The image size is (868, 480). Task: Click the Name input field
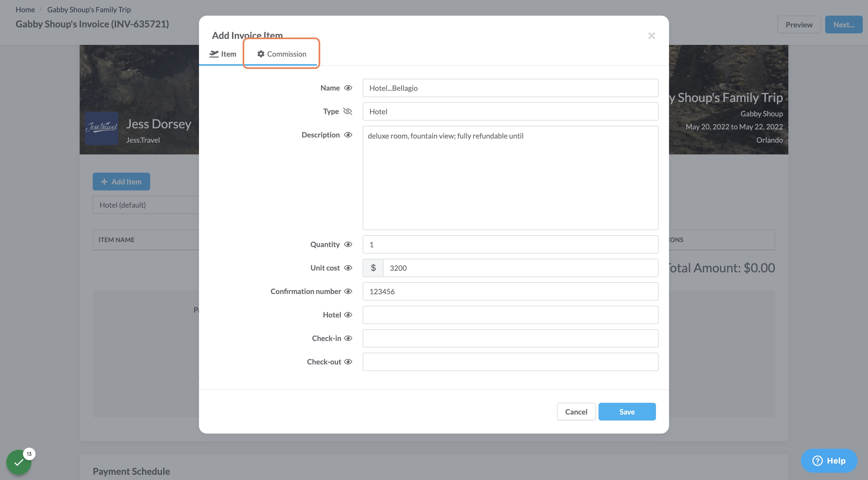[510, 88]
